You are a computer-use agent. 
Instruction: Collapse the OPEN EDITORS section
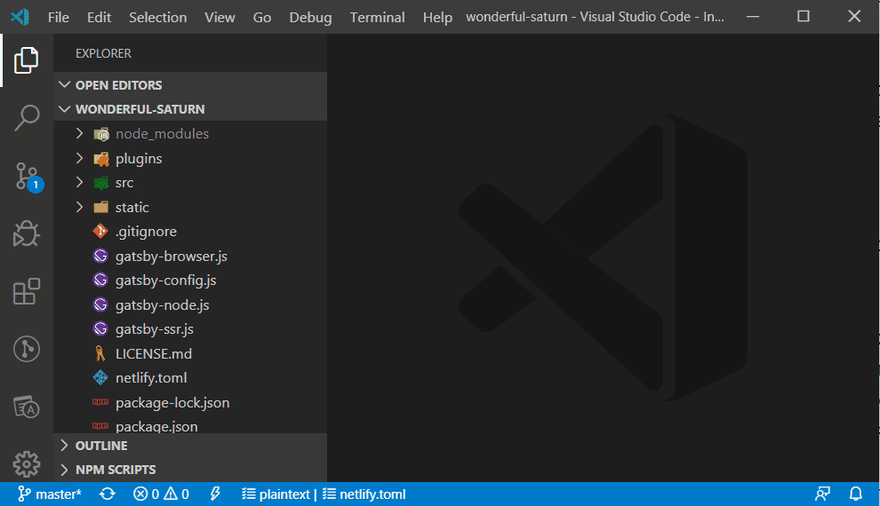[190, 85]
